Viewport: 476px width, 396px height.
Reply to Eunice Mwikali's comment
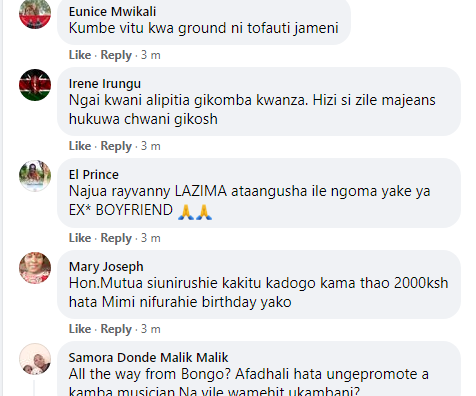[x=116, y=55]
